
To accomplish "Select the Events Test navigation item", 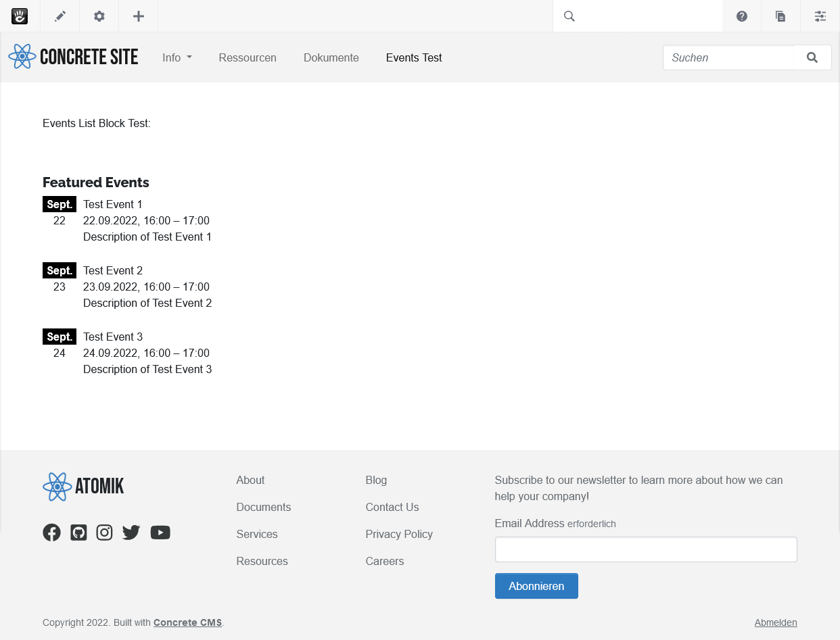I will pos(413,57).
